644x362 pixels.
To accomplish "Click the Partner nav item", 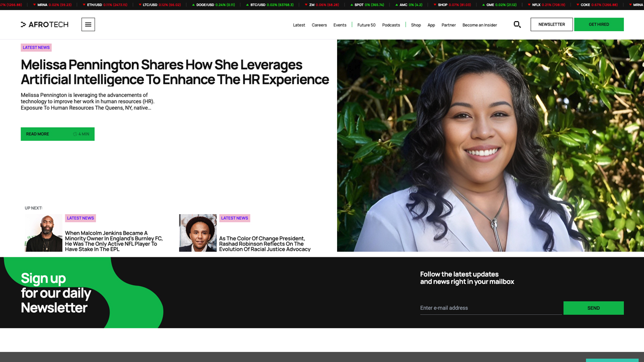I will 448,25.
